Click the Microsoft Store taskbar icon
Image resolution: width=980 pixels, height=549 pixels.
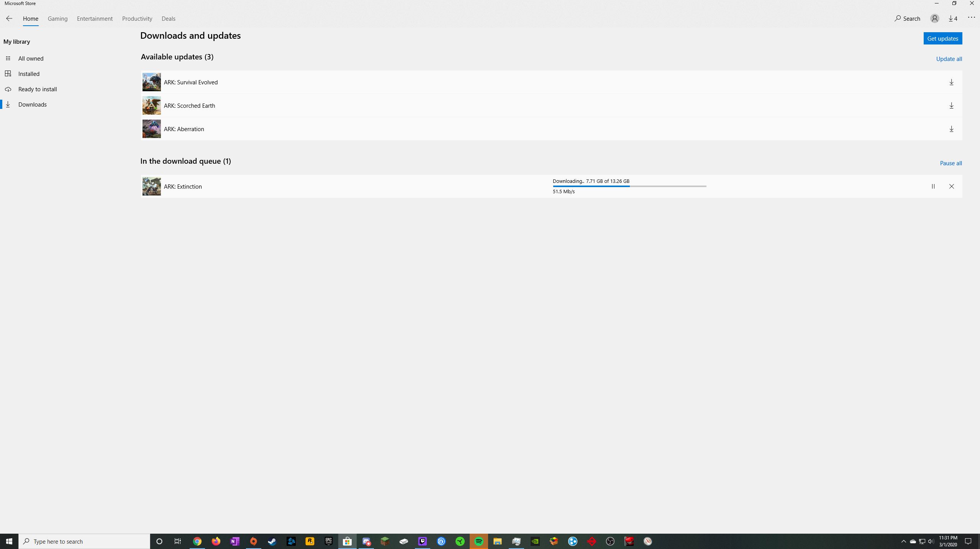coord(347,541)
